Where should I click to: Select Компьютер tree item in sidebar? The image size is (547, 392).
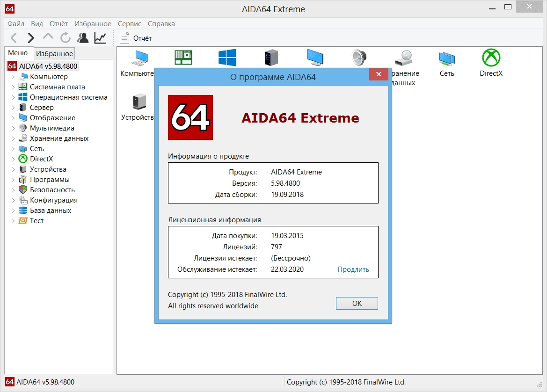coord(49,77)
